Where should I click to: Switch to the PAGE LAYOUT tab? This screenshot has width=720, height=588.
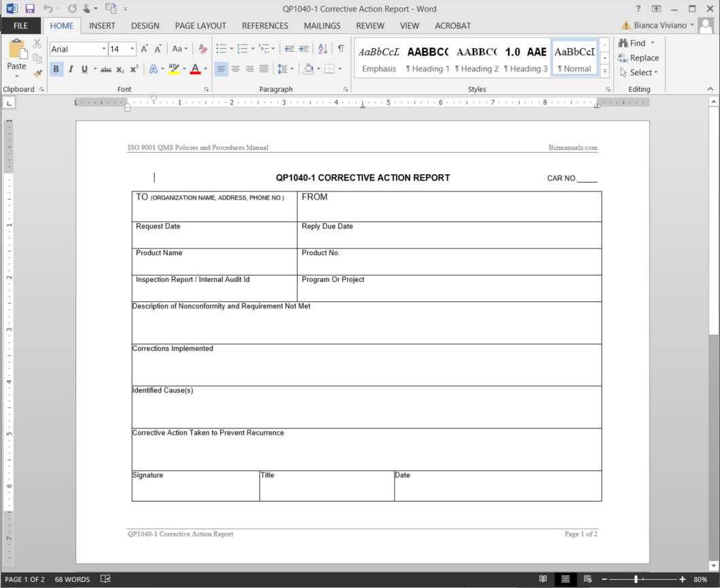pos(200,26)
